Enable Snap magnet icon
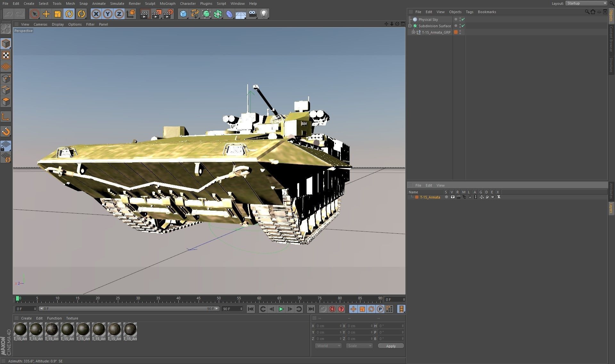Screen dimensions: 615x364 pyautogui.click(x=6, y=131)
